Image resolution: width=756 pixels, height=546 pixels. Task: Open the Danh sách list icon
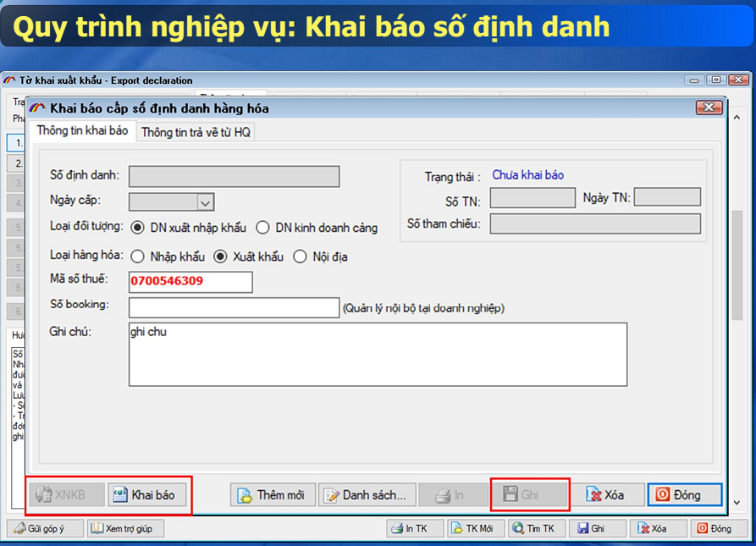[x=331, y=494]
